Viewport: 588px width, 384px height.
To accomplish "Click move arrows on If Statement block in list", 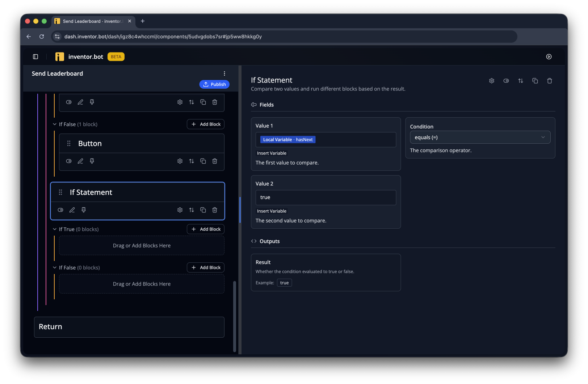I will (192, 210).
